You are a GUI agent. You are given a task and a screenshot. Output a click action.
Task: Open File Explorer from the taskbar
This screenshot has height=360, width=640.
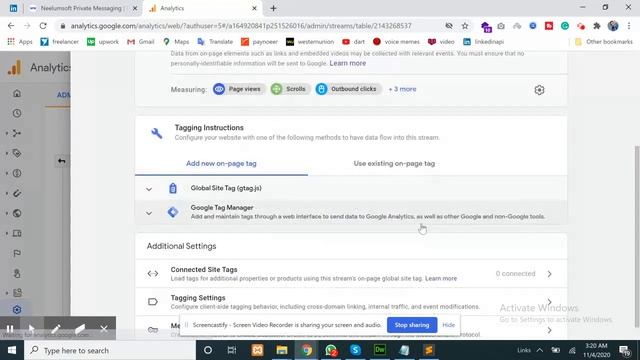[x=282, y=350]
